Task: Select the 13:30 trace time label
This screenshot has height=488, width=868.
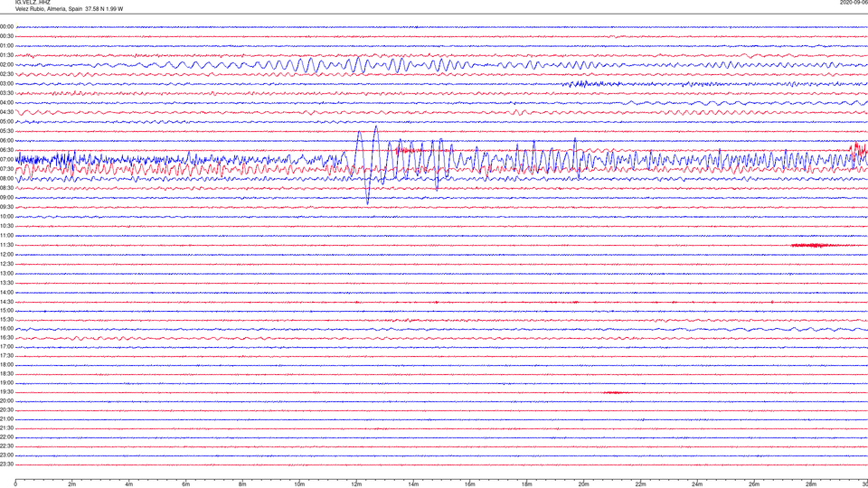Action: 7,283
